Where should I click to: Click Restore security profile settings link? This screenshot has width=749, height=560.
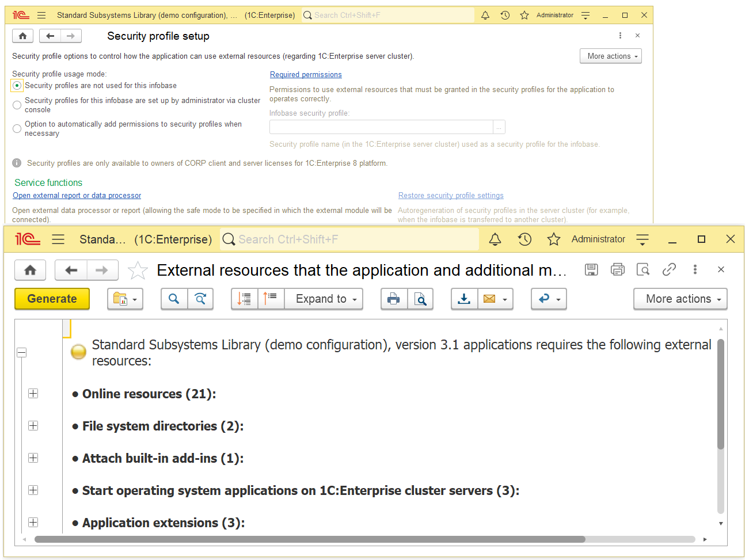(x=451, y=196)
